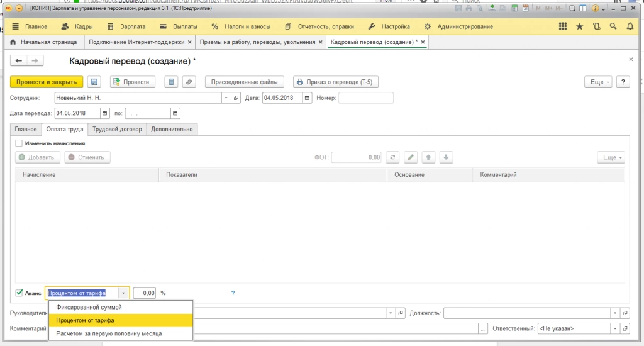
Task: Open the top Еще dropdown button
Action: point(599,82)
